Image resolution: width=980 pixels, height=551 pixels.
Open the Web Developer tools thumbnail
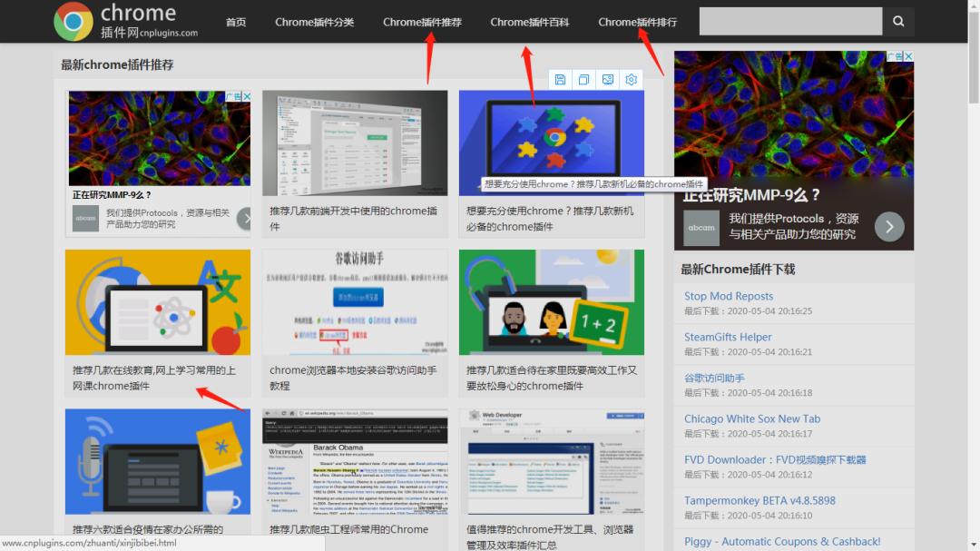click(552, 461)
